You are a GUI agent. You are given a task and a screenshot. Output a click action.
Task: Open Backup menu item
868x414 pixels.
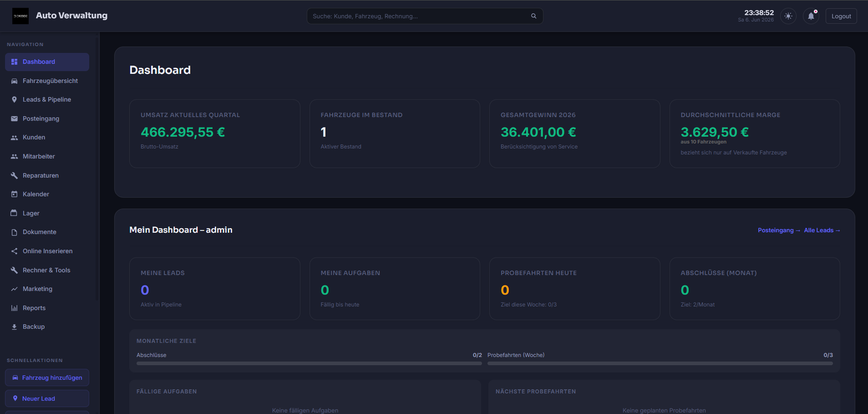47,327
